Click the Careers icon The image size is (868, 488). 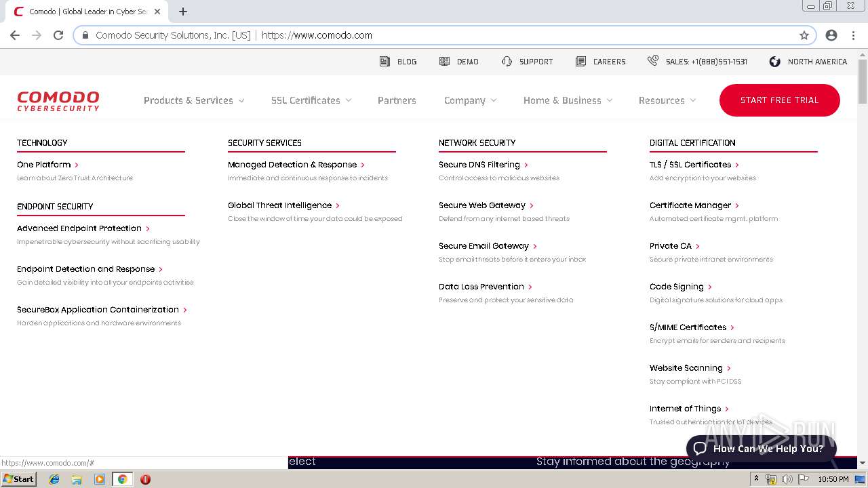(x=580, y=61)
